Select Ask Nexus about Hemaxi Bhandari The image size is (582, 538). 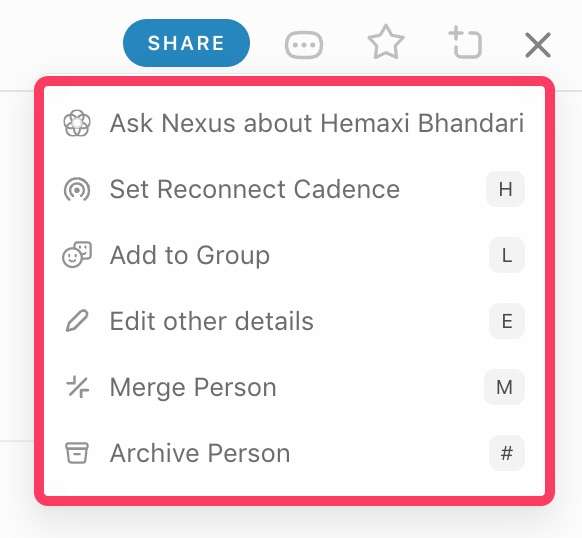point(294,123)
